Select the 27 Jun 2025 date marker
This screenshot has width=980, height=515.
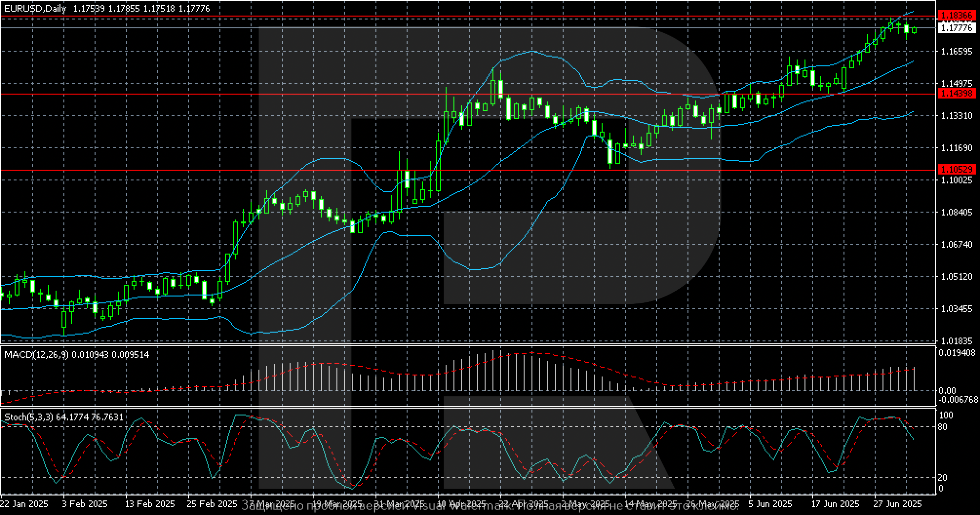click(x=897, y=503)
